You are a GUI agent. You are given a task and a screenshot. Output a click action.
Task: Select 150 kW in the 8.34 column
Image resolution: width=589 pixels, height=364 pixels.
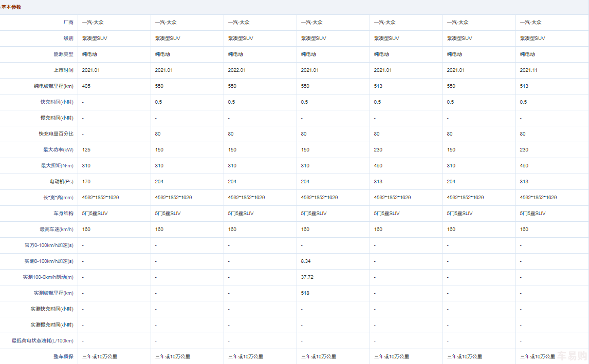(x=305, y=150)
